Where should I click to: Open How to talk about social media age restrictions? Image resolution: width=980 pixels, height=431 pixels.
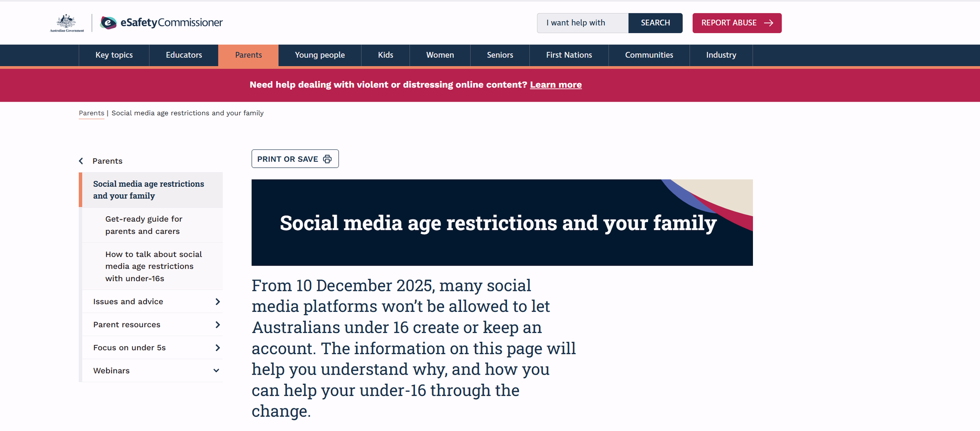coord(153,266)
